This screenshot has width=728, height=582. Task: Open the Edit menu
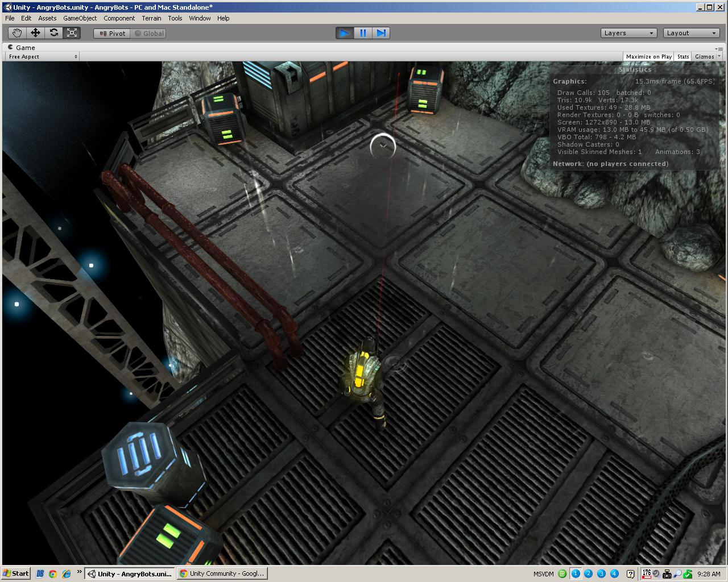(x=26, y=18)
